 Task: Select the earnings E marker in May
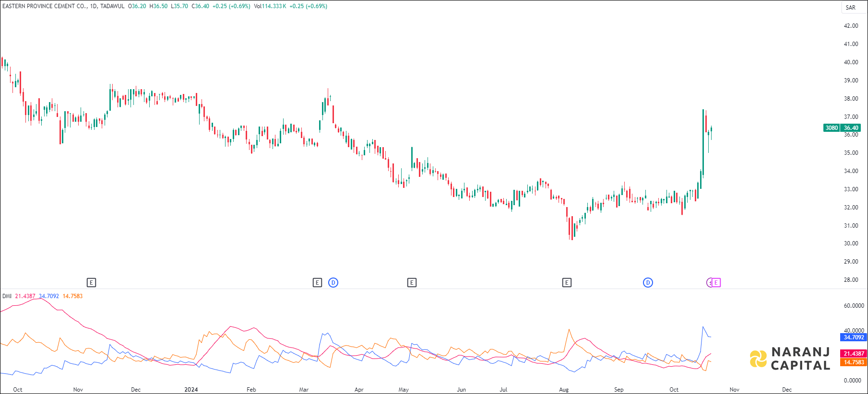click(412, 282)
